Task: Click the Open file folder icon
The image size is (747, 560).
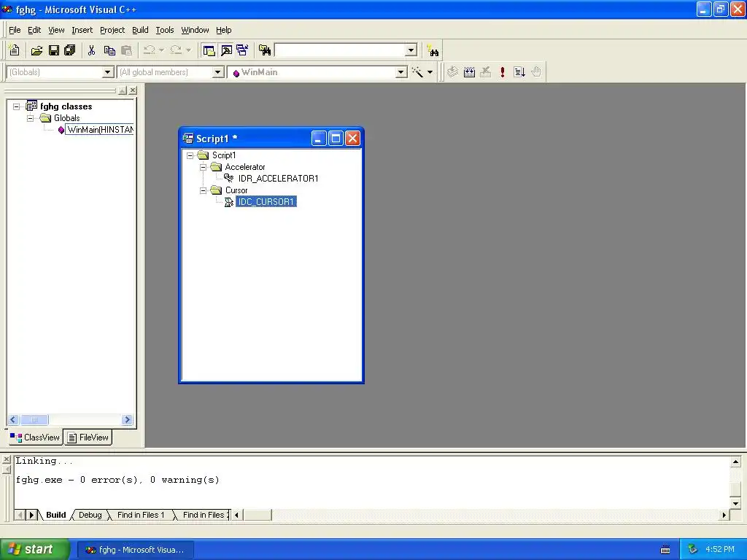Action: [x=36, y=50]
